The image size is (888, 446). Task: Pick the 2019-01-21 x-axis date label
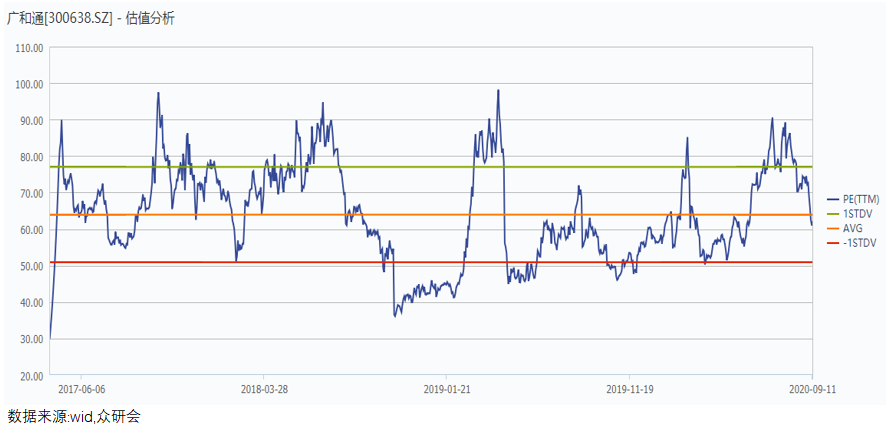point(447,389)
